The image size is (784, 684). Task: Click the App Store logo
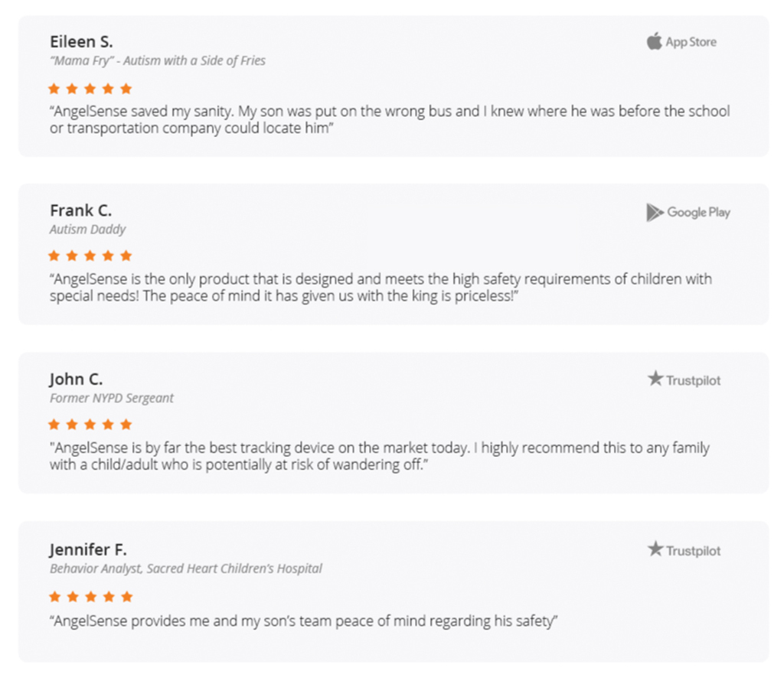click(681, 42)
